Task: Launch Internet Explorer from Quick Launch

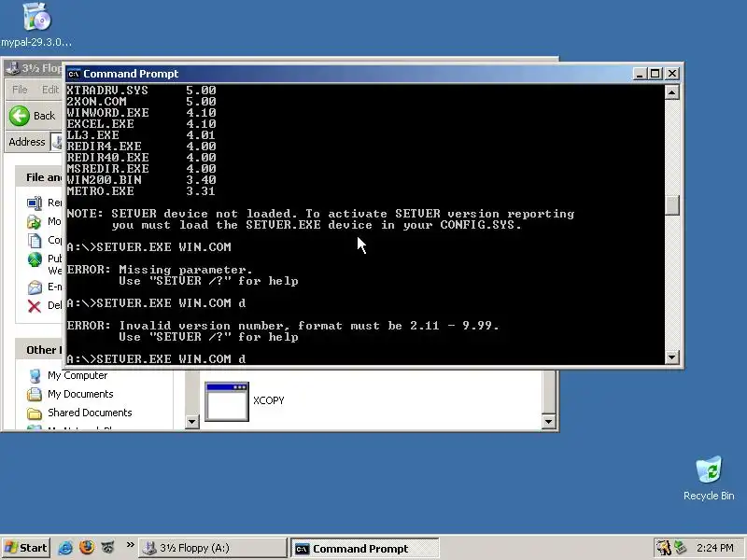Action: [x=65, y=548]
